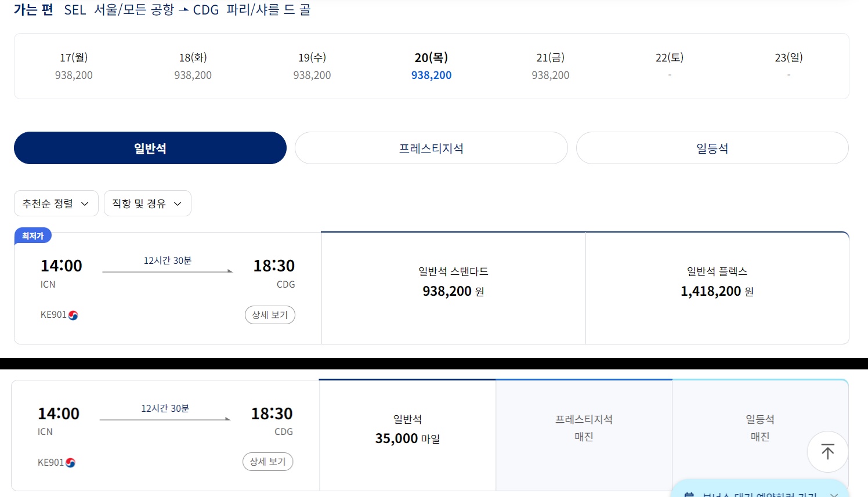Screen dimensions: 868x497
Task: Click the Korean Air logo on the second flight card
Action: tap(70, 462)
